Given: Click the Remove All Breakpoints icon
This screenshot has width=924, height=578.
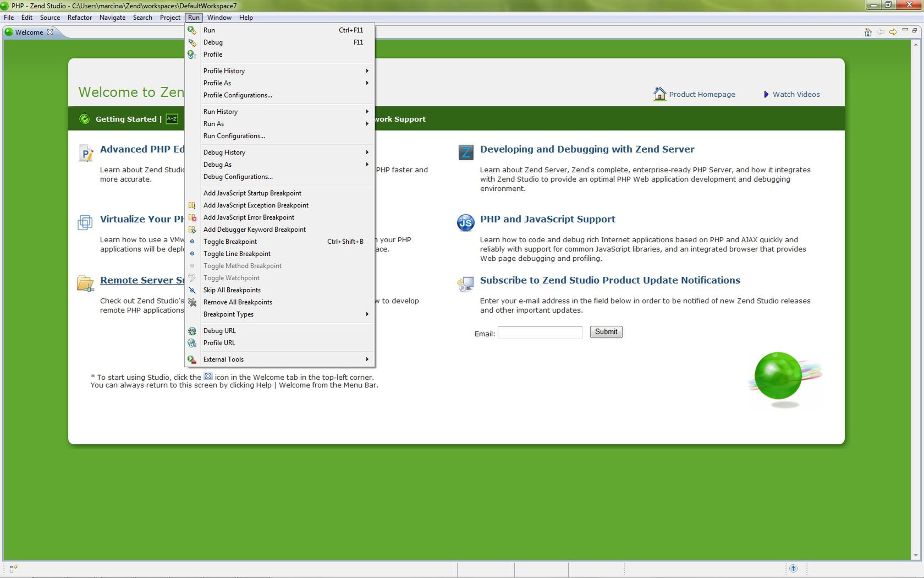Looking at the screenshot, I should 192,302.
